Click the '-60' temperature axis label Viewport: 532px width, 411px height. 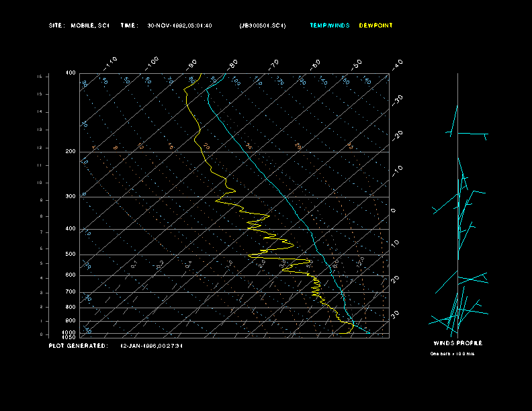(x=315, y=64)
